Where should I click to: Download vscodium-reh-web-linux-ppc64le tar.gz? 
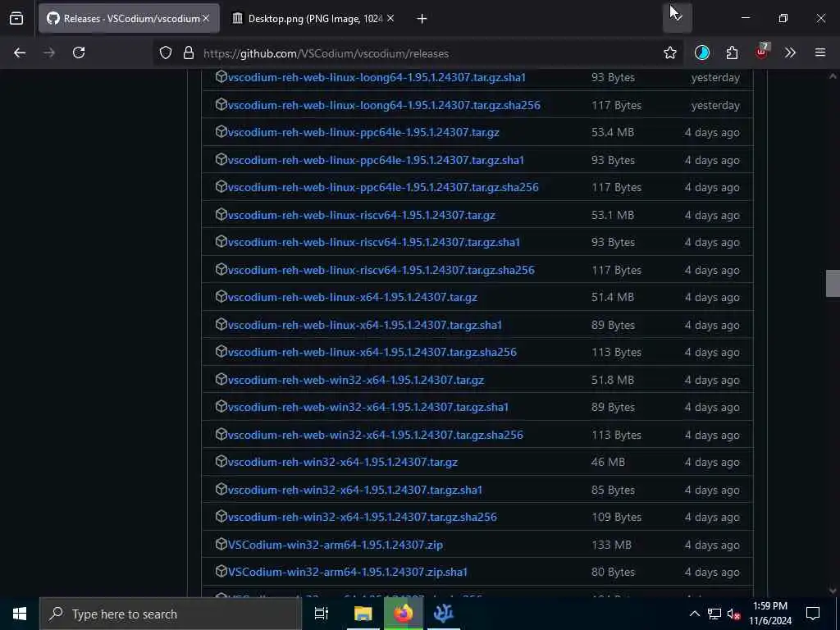point(363,132)
